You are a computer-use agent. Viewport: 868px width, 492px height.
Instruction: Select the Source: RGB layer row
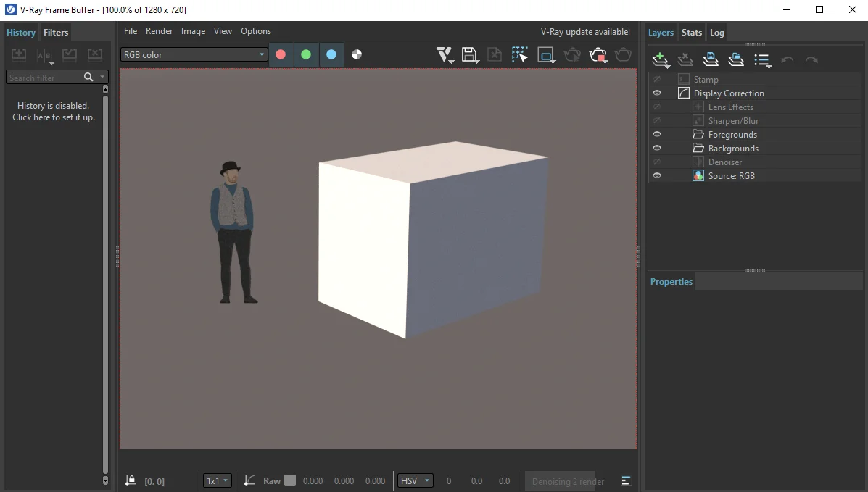755,175
